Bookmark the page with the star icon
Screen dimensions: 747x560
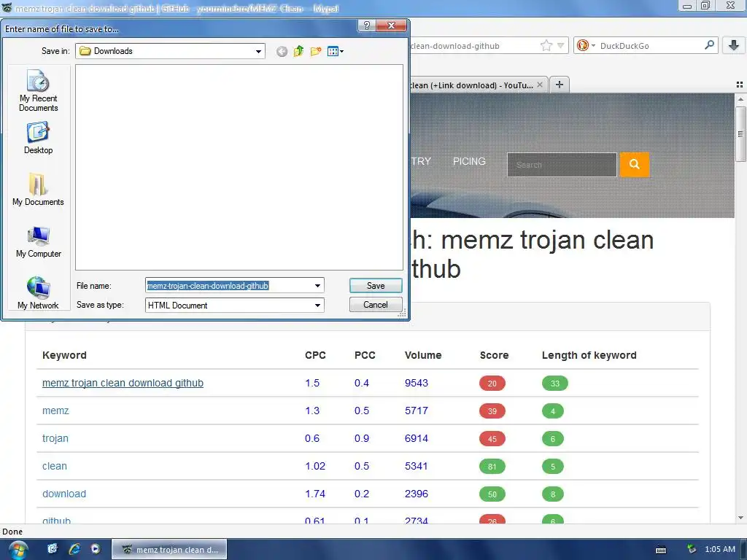[546, 46]
